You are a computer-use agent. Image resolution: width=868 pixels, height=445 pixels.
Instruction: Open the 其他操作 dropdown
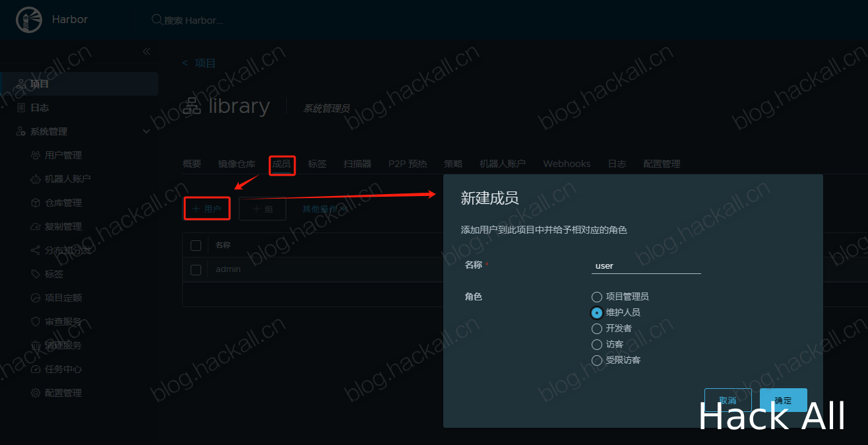pyautogui.click(x=325, y=209)
